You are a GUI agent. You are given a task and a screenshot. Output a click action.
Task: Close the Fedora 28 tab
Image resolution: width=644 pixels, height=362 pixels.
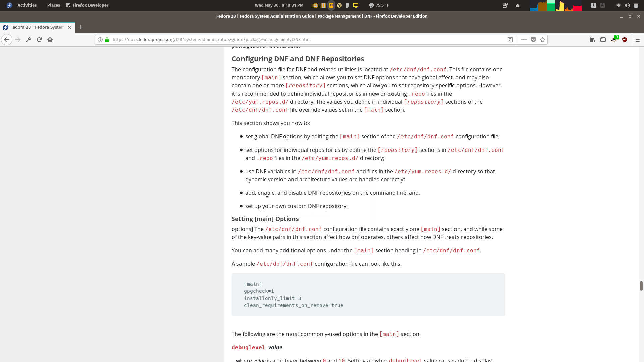pyautogui.click(x=69, y=27)
